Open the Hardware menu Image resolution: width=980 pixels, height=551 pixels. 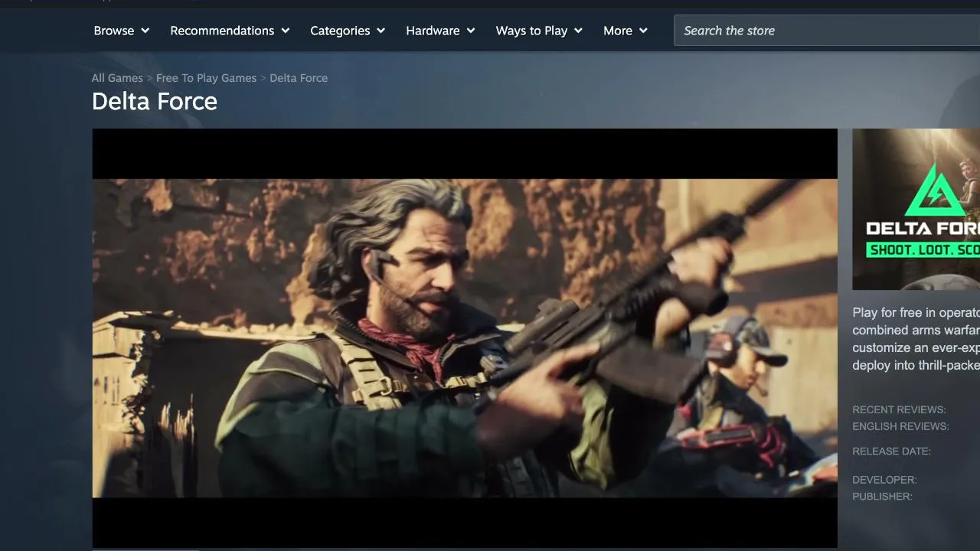tap(440, 31)
